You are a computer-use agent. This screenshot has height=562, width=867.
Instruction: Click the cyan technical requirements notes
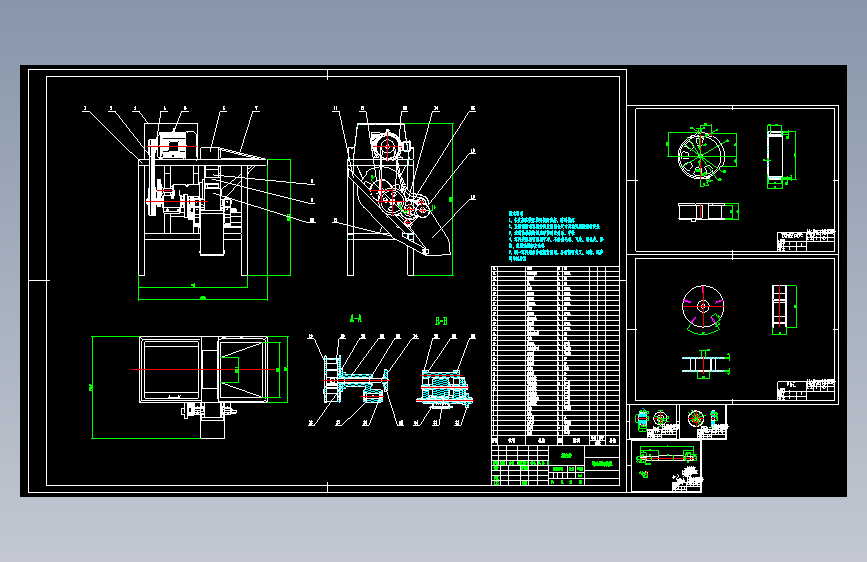coord(556,235)
